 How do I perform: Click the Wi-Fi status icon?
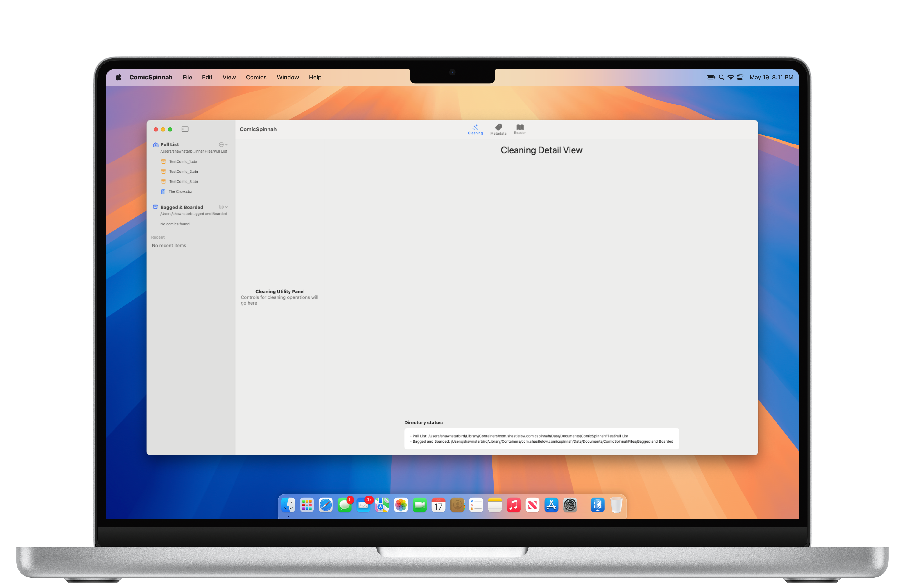[731, 77]
